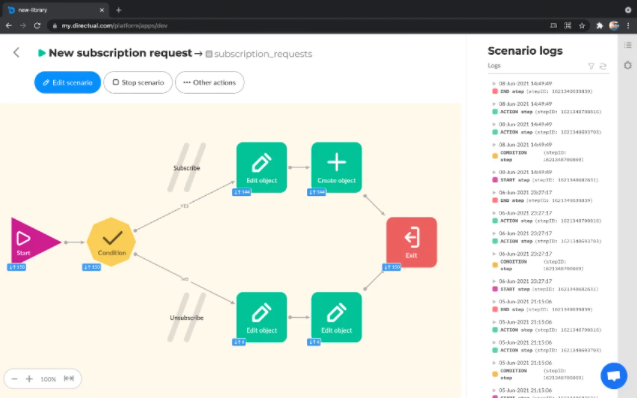Open the first Edit object step after Unsubscribe
The height and width of the screenshot is (399, 637).
[x=262, y=317]
